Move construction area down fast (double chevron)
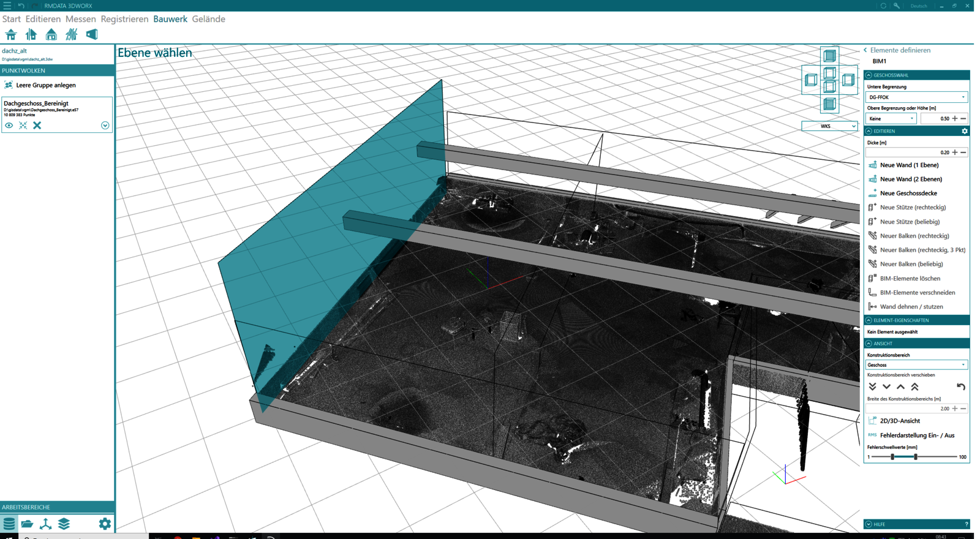 [873, 387]
